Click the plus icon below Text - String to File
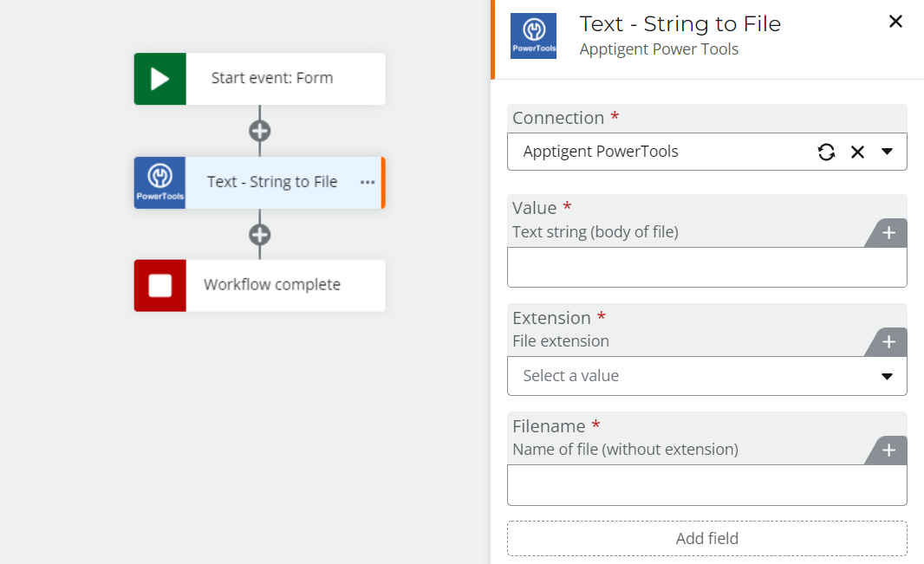This screenshot has height=564, width=924. point(259,234)
